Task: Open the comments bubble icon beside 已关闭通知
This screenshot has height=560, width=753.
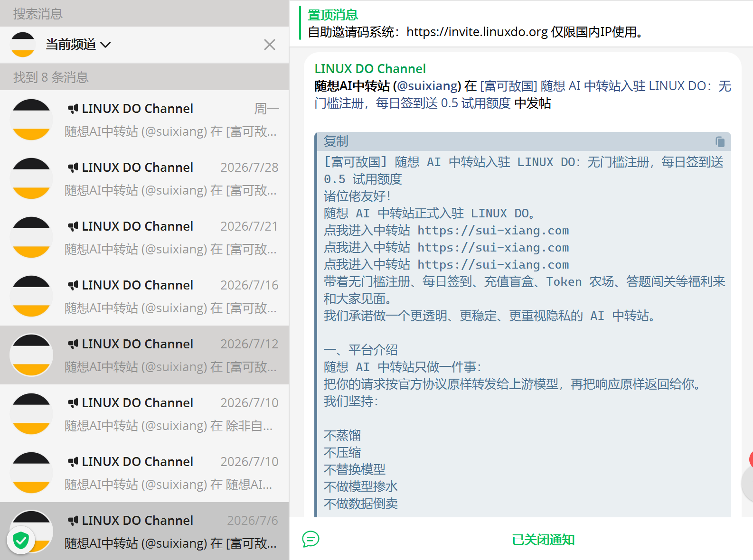Action: tap(311, 539)
